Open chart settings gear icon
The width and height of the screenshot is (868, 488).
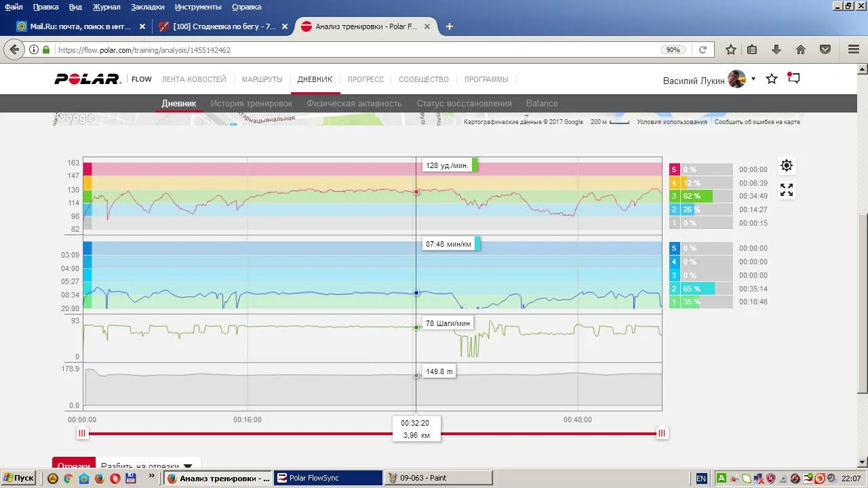(787, 165)
